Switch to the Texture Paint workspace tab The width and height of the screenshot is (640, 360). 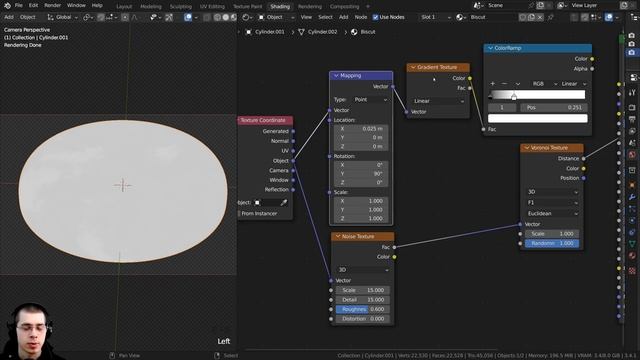coord(248,7)
